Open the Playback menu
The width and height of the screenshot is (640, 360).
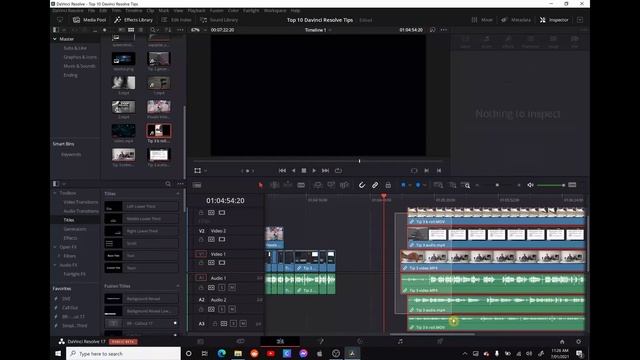tap(196, 11)
